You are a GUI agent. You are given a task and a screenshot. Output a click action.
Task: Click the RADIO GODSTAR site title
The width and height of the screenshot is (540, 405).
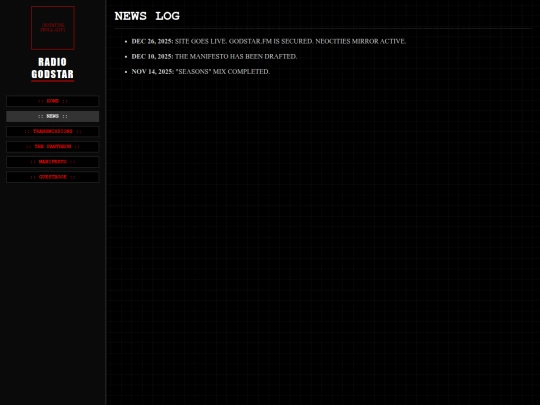(53, 68)
